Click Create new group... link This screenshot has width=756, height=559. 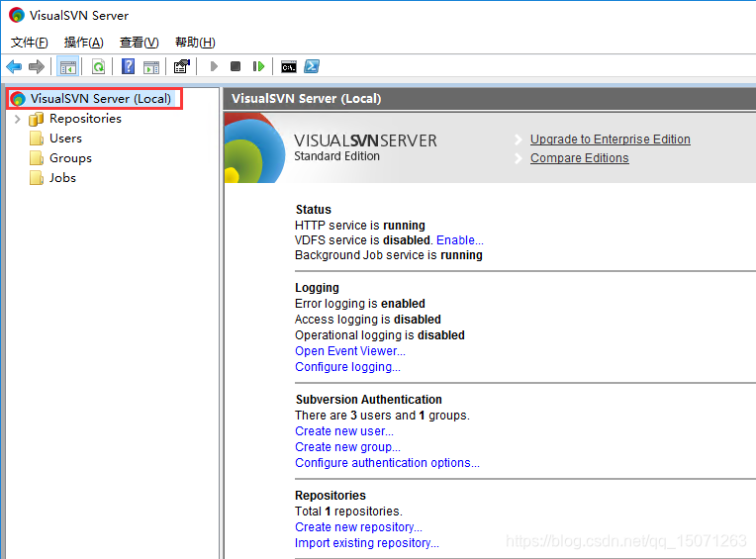point(347,447)
